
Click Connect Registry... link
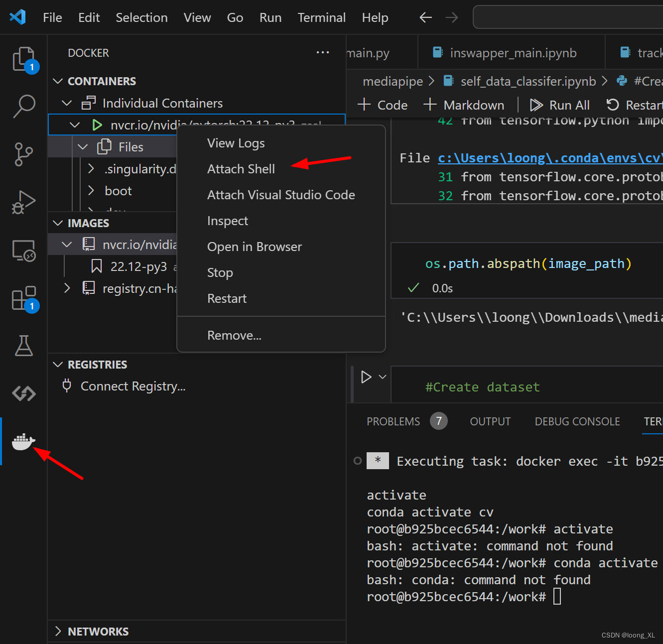coord(133,386)
